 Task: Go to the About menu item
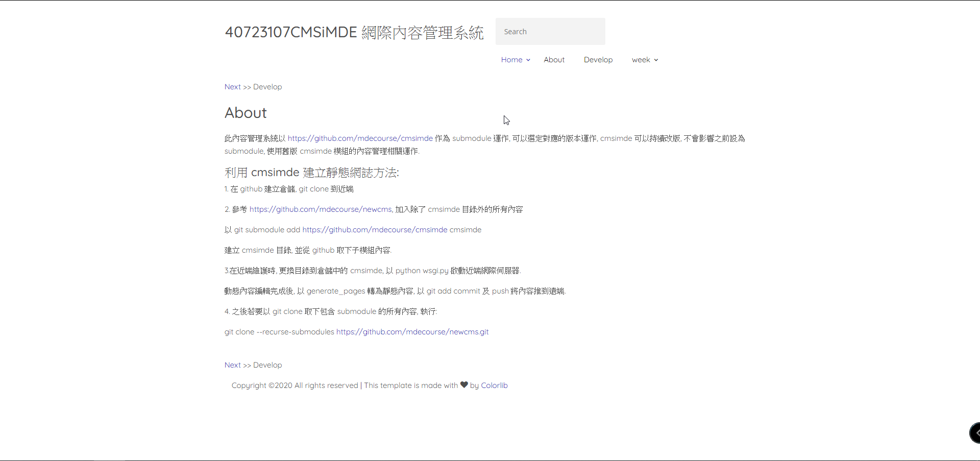pos(554,60)
